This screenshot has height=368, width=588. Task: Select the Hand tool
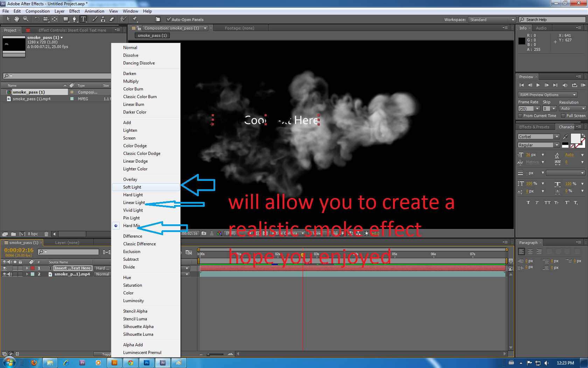[17, 19]
